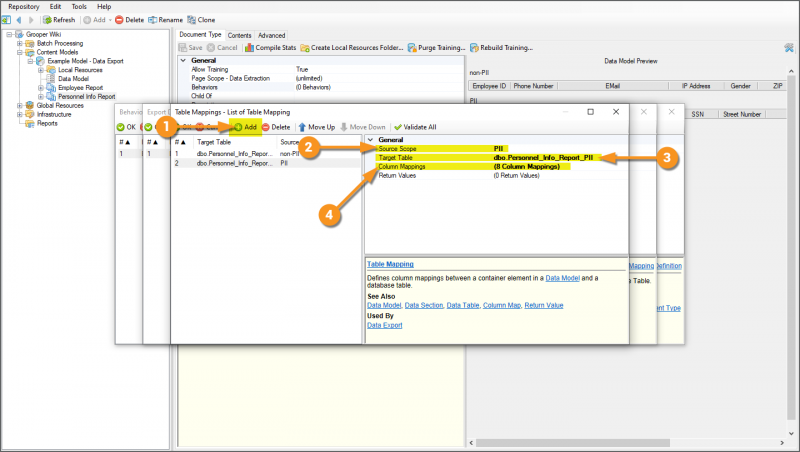Click Add in Table Mappings dialog

[245, 127]
